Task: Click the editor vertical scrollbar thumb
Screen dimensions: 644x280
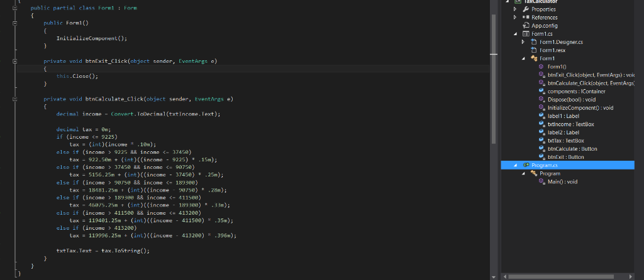Action: (494, 78)
